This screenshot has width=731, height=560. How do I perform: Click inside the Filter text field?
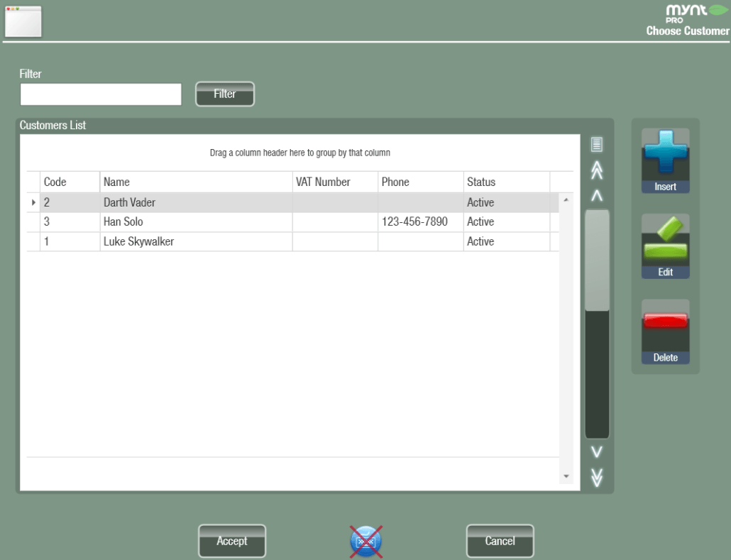tap(99, 94)
